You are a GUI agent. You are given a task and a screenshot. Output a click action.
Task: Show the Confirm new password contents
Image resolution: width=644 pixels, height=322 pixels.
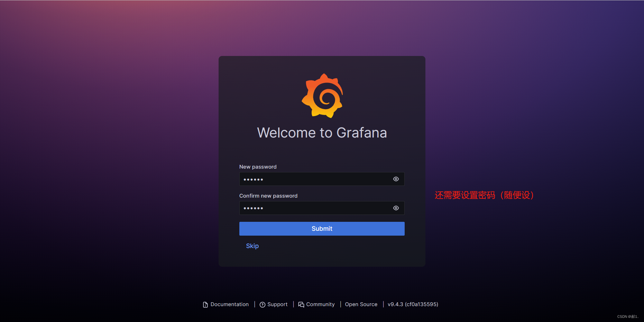396,208
